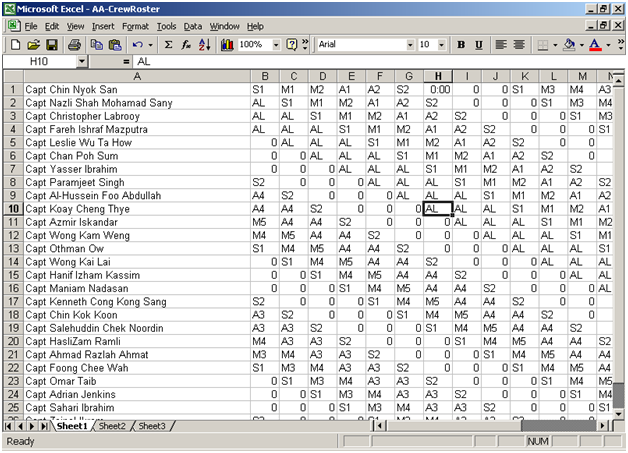Click the Open file folder icon
The image size is (628, 453).
pyautogui.click(x=34, y=45)
